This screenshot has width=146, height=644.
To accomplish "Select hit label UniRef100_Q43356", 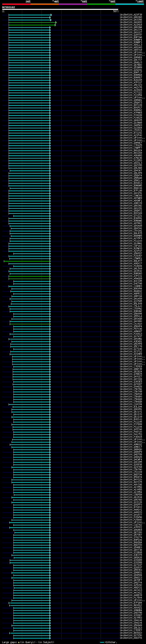I will coord(131,20).
